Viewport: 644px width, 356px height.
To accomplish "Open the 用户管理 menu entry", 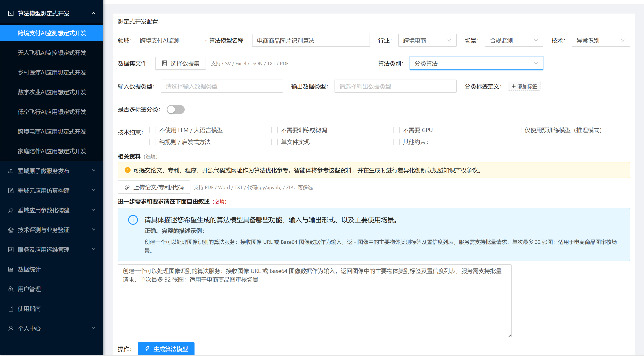I will (51, 289).
